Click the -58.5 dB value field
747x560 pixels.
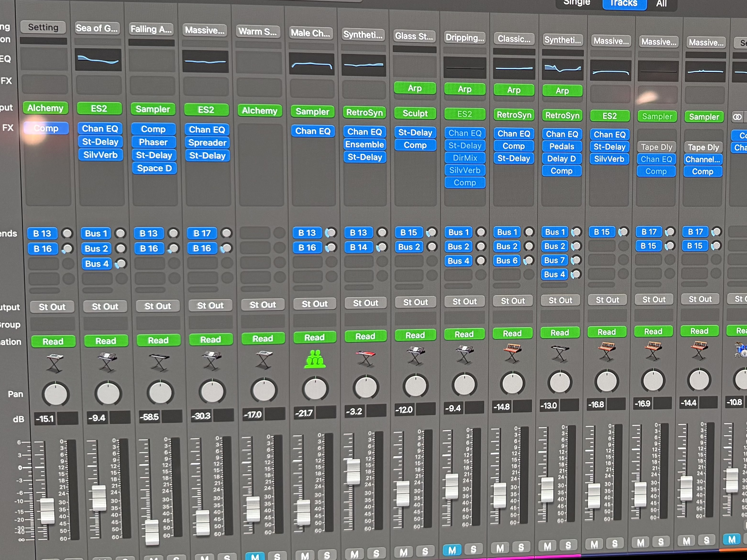click(x=149, y=417)
